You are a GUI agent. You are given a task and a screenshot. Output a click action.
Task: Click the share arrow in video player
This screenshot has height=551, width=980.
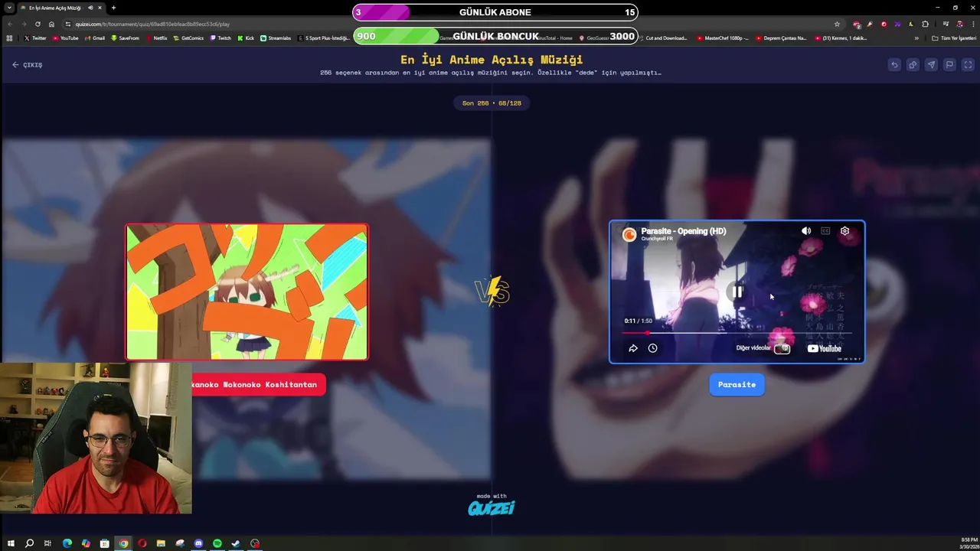(x=633, y=348)
